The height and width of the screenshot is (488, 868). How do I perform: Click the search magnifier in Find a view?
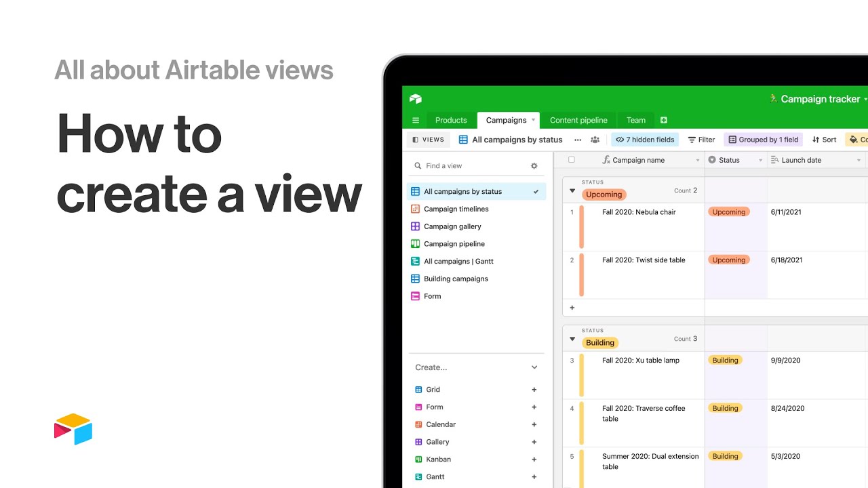(x=418, y=166)
